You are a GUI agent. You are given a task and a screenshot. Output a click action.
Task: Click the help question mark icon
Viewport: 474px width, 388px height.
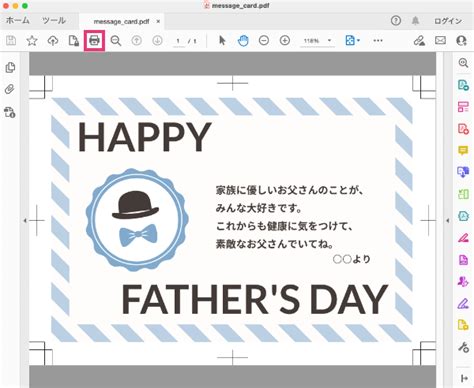pyautogui.click(x=396, y=21)
